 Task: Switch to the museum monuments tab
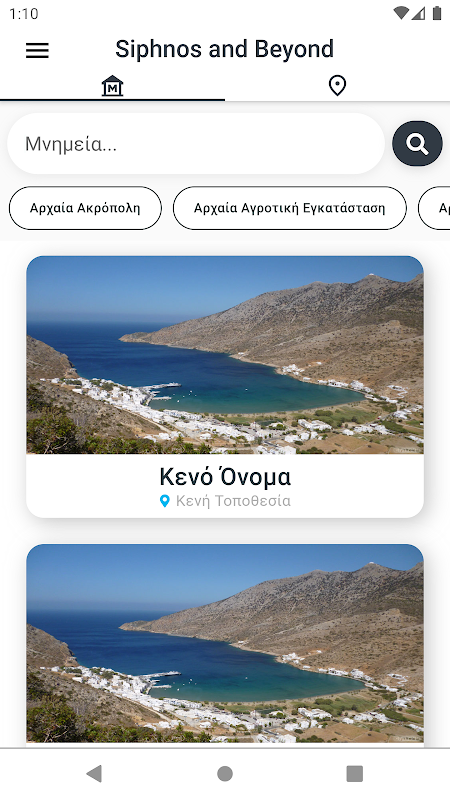click(x=112, y=86)
